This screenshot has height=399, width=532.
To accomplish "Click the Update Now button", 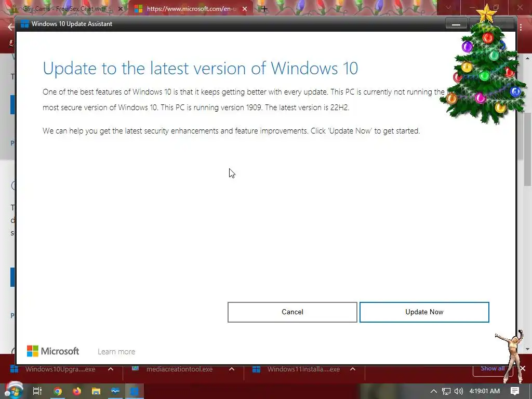I will pos(424,312).
